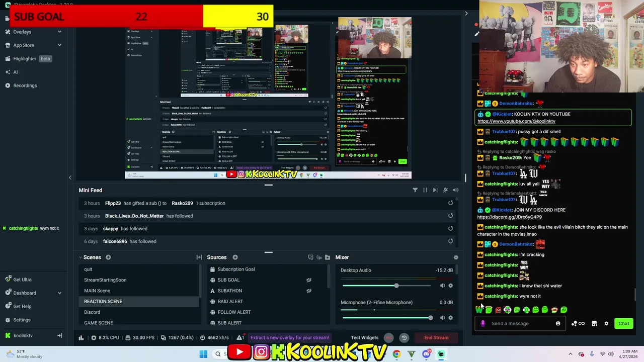
Task: Replay the Black_Lives_Do_Not_Matter follow event
Action: (450, 216)
